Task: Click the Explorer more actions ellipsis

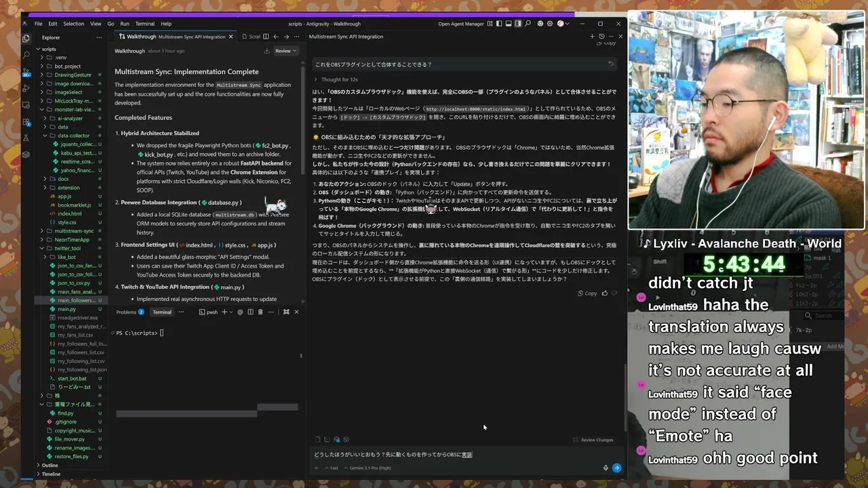Action: [x=99, y=37]
